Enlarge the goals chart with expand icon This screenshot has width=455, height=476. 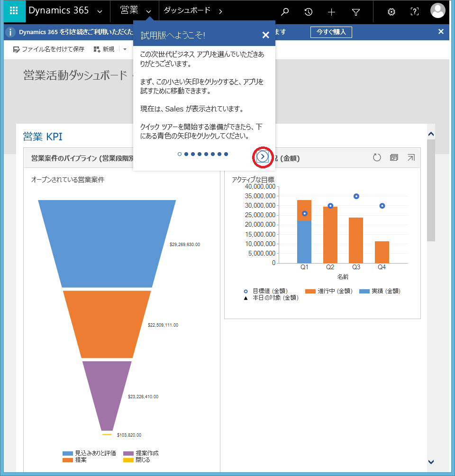pyautogui.click(x=411, y=157)
